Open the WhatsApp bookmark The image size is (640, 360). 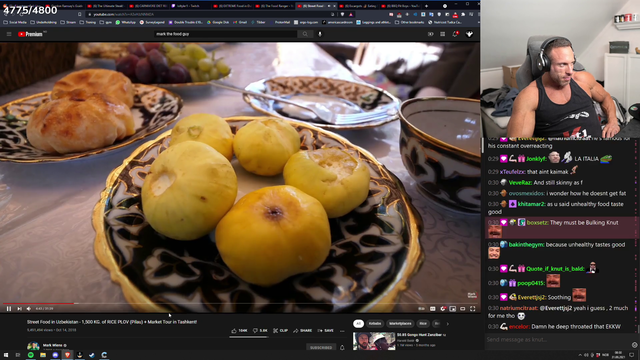pyautogui.click(x=126, y=22)
